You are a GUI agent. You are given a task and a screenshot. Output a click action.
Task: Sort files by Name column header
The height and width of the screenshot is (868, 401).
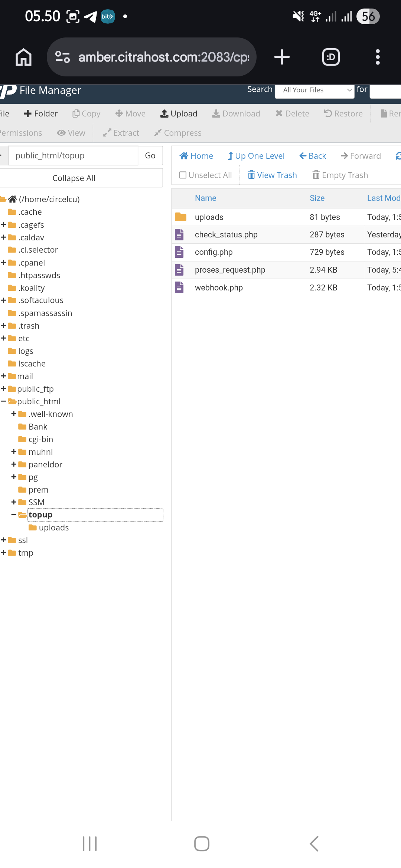click(x=205, y=198)
